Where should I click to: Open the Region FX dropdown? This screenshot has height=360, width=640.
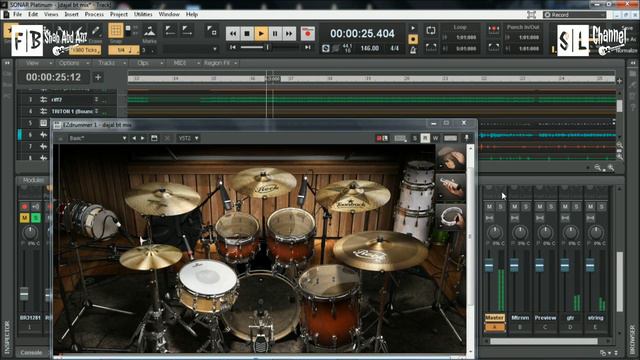[220, 63]
